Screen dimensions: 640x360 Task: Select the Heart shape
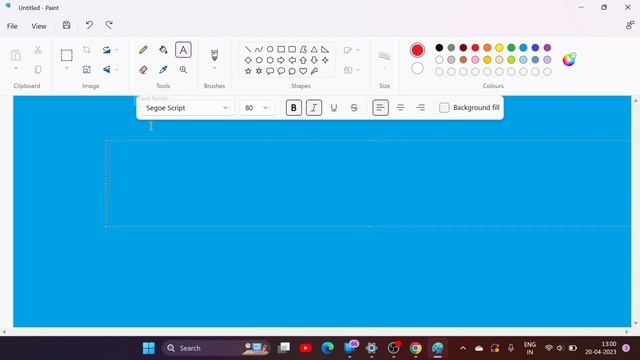303,71
